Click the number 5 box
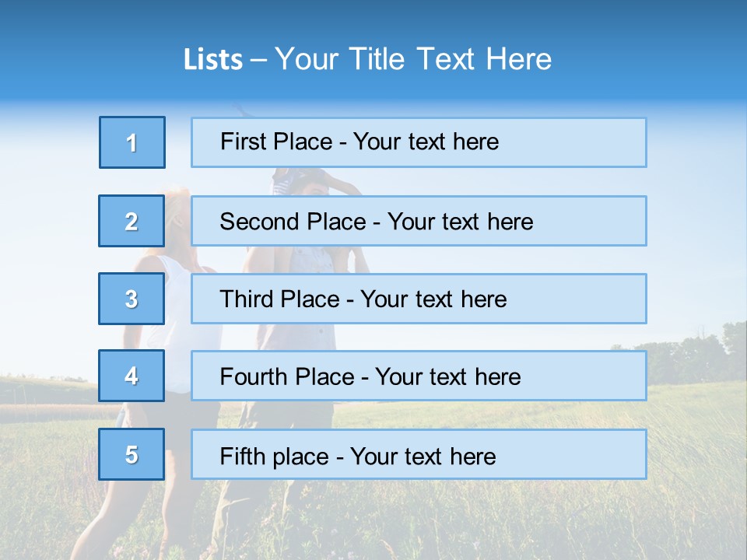Viewport: 747px width, 560px height. (x=132, y=454)
